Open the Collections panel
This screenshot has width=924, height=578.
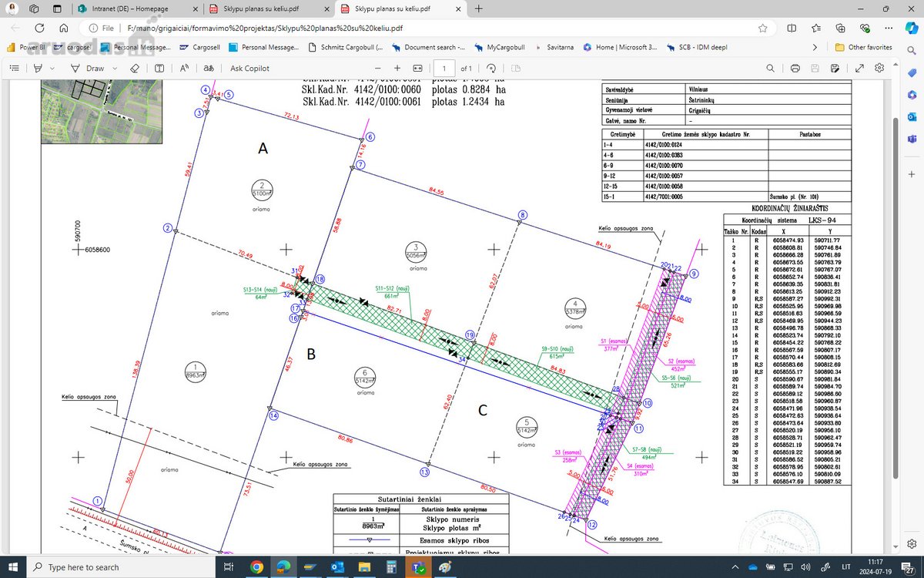[841, 28]
